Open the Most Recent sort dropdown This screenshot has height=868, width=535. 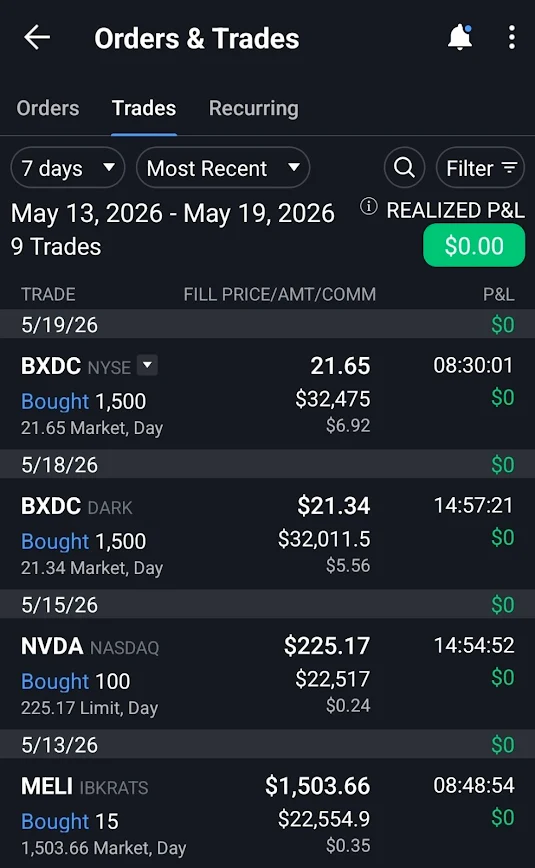(x=223, y=167)
